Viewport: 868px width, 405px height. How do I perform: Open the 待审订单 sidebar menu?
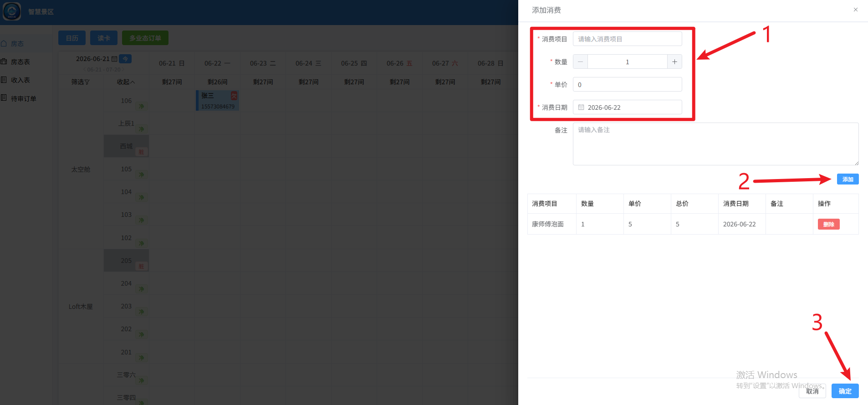click(x=25, y=98)
